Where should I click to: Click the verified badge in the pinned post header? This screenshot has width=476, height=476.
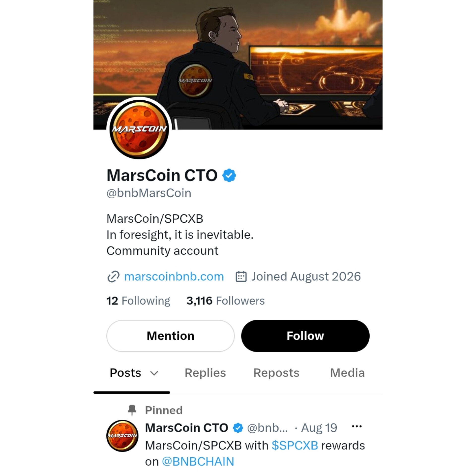click(x=238, y=428)
